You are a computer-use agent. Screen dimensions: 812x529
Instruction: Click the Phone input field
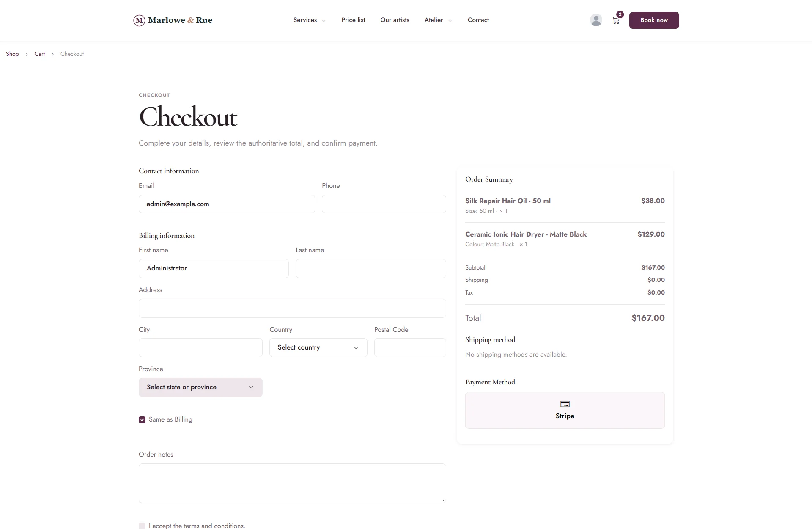pyautogui.click(x=384, y=204)
